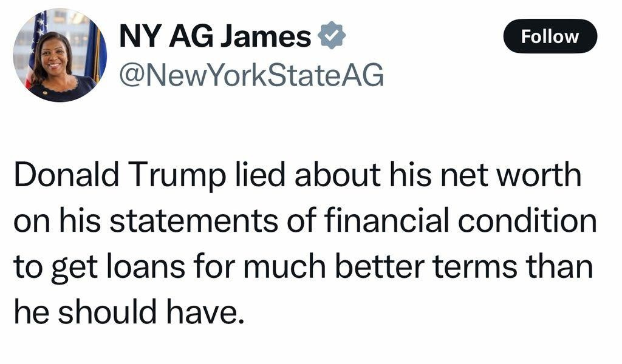Open the NY AG James display name
622x364 pixels.
coord(215,36)
